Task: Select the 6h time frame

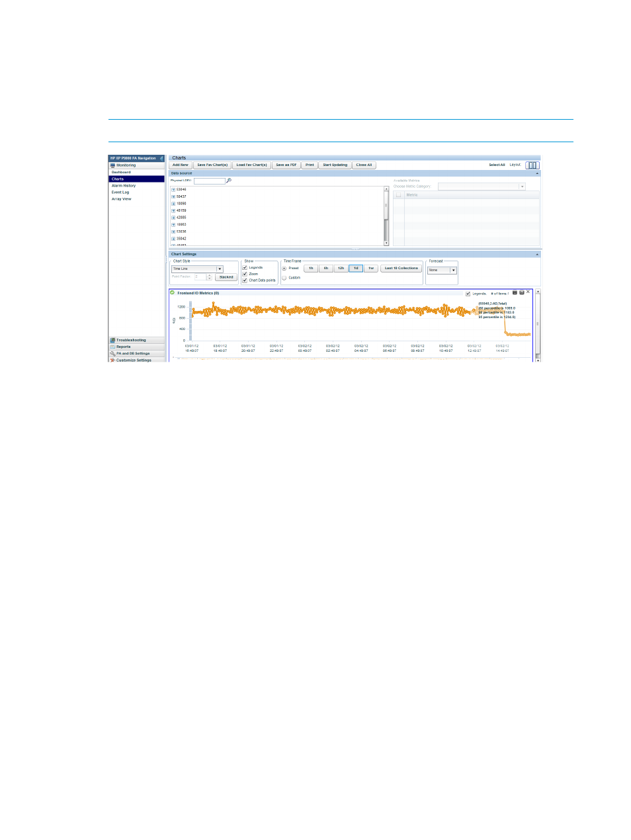Action: click(x=326, y=269)
